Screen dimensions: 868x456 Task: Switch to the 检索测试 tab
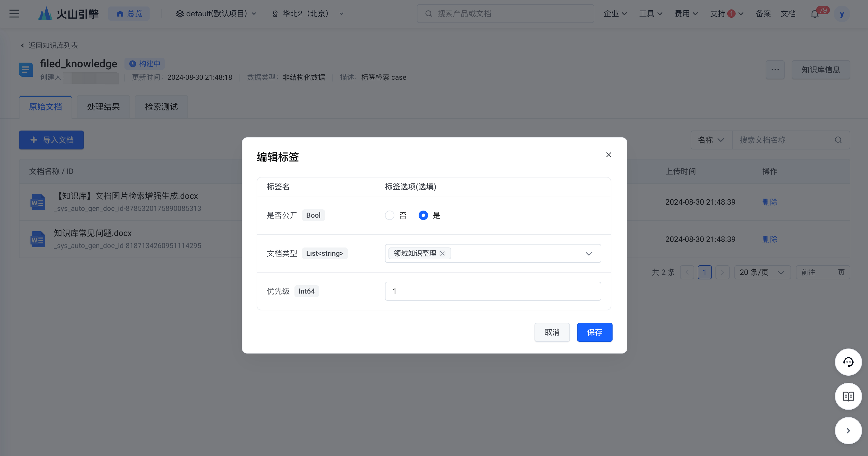point(161,107)
